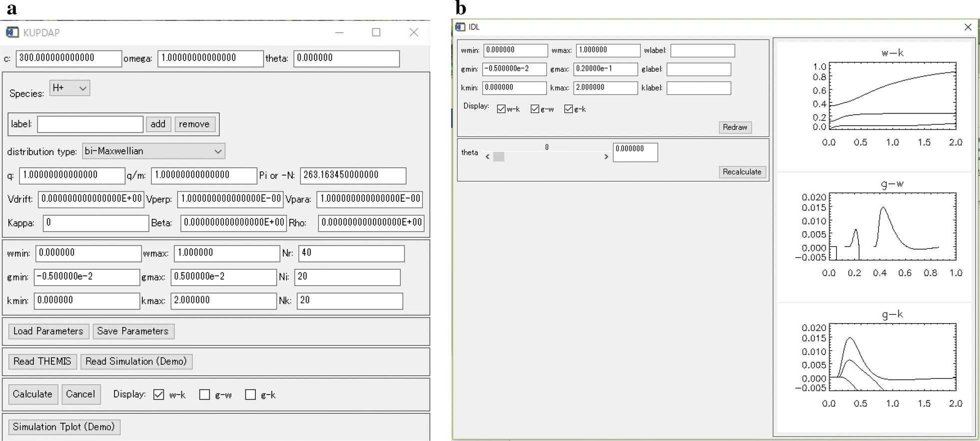This screenshot has width=980, height=441.
Task: Click the wmin field in KUPDAP
Action: click(88, 253)
